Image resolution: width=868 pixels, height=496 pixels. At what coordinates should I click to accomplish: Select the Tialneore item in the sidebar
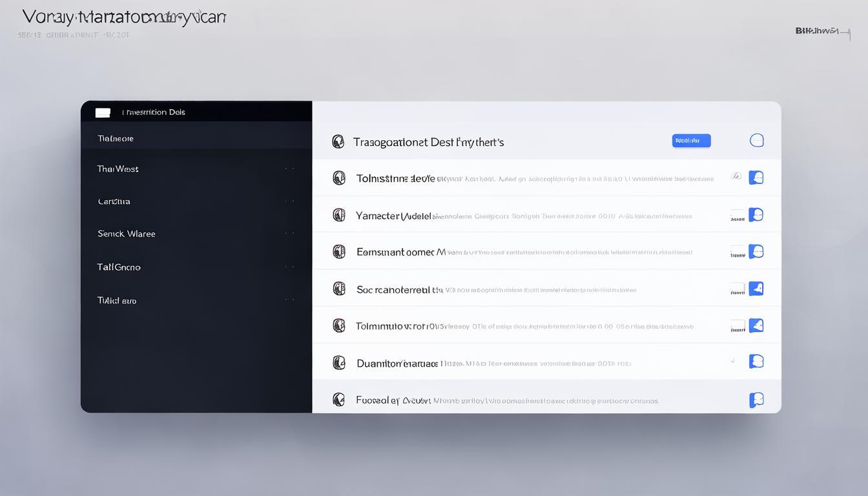[x=116, y=138]
